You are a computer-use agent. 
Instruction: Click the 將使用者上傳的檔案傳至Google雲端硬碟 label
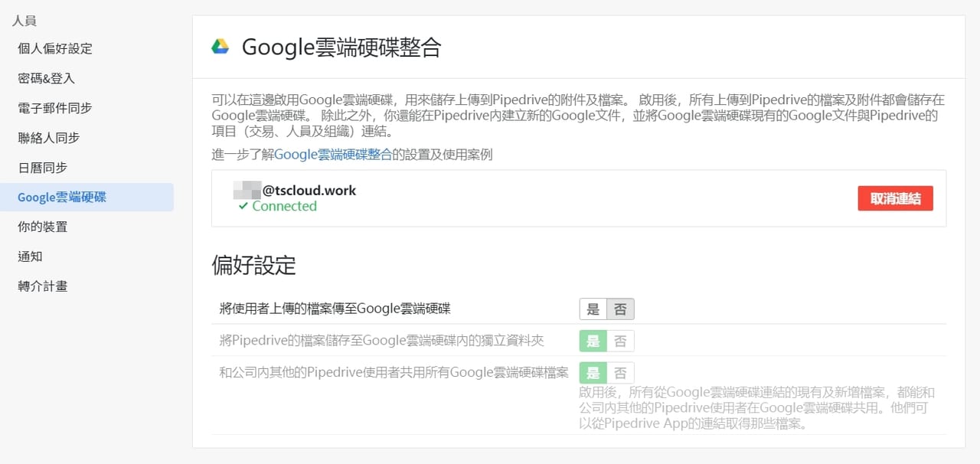coord(335,309)
